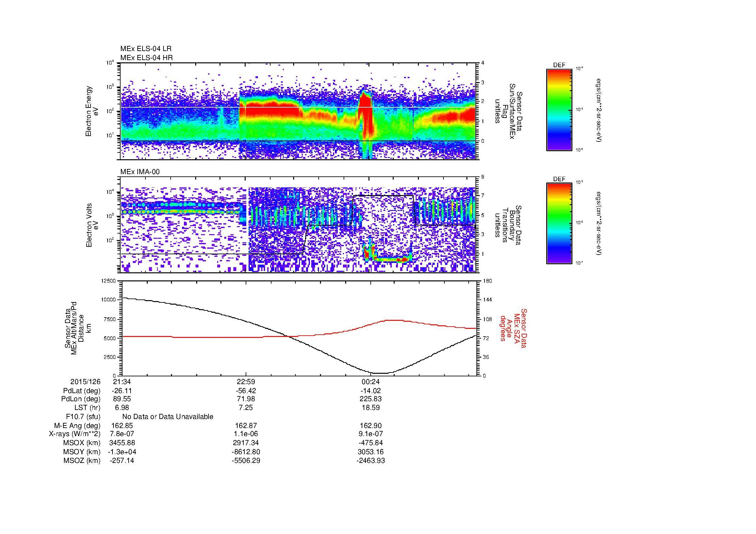Click the '144' SZA axis tick label

coord(488,300)
